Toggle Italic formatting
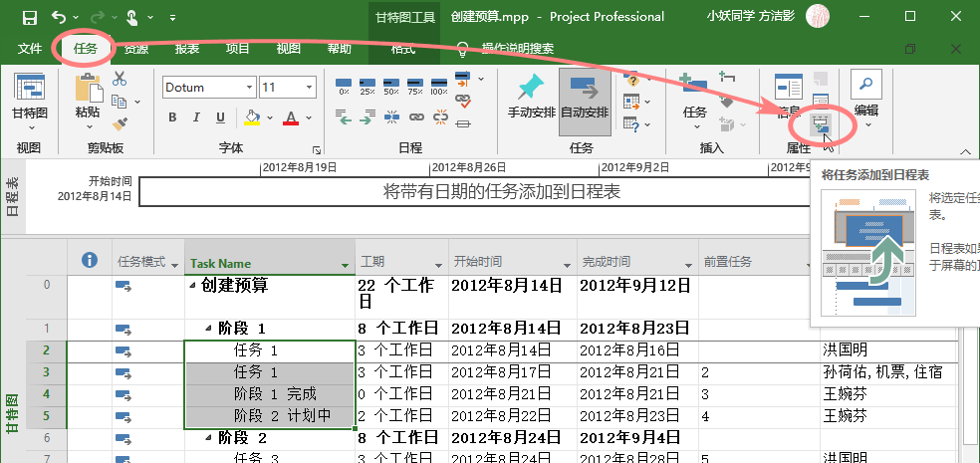 (196, 117)
